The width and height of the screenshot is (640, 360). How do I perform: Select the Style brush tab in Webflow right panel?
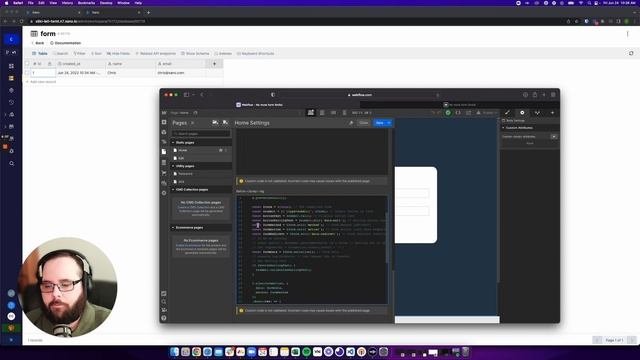pyautogui.click(x=507, y=113)
